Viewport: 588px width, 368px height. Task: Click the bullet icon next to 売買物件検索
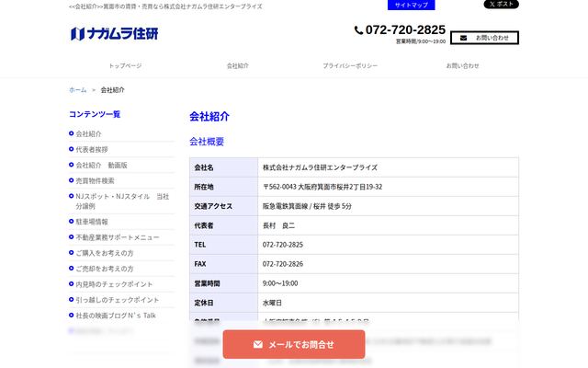point(72,180)
